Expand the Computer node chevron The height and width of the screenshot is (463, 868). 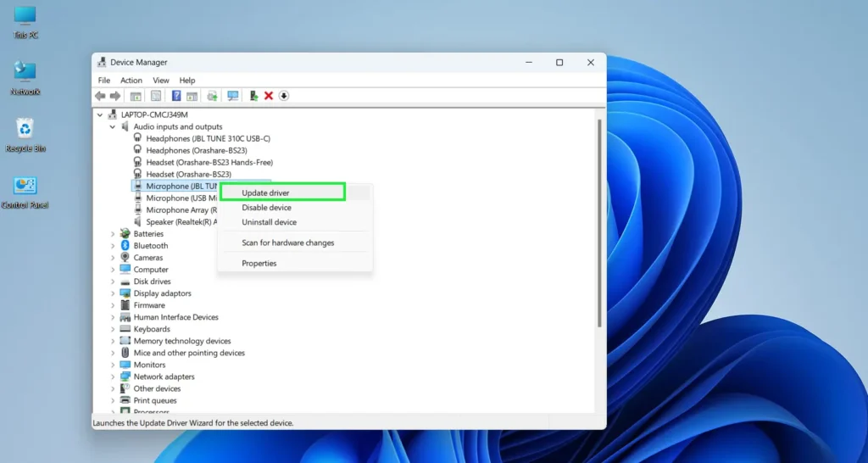coord(113,270)
